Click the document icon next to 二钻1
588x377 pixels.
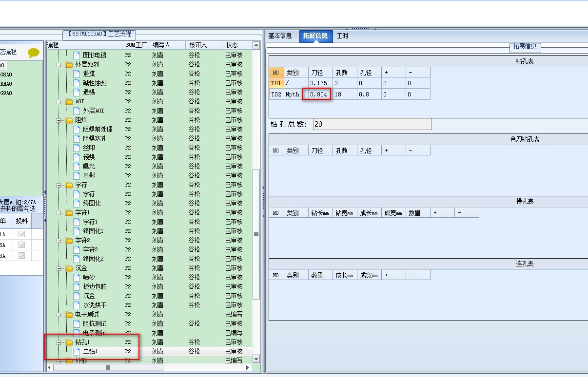[x=77, y=351]
